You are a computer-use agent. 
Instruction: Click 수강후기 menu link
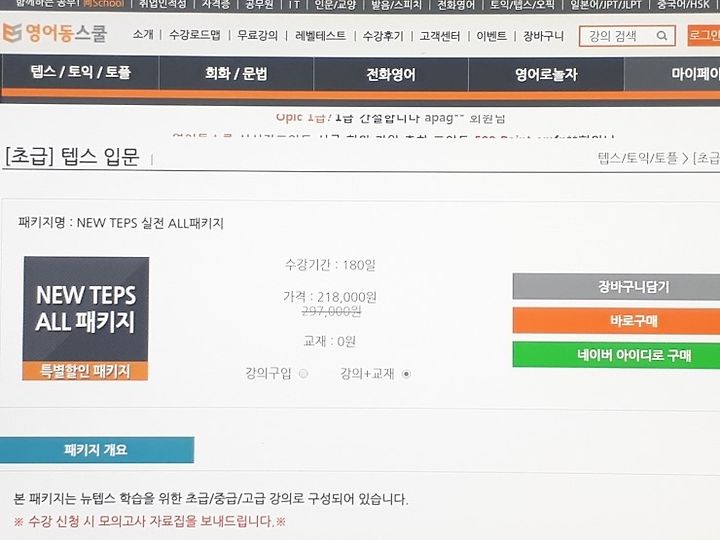[383, 36]
